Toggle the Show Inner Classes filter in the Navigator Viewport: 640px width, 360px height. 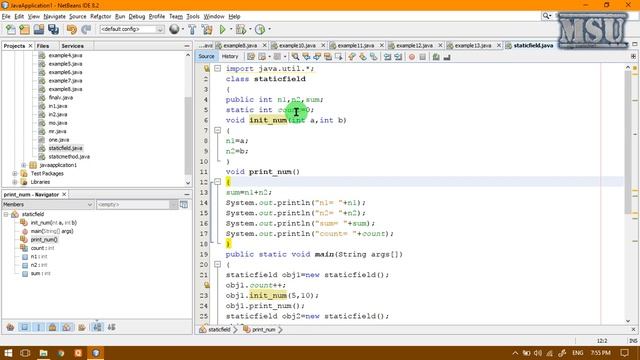tap(67, 327)
